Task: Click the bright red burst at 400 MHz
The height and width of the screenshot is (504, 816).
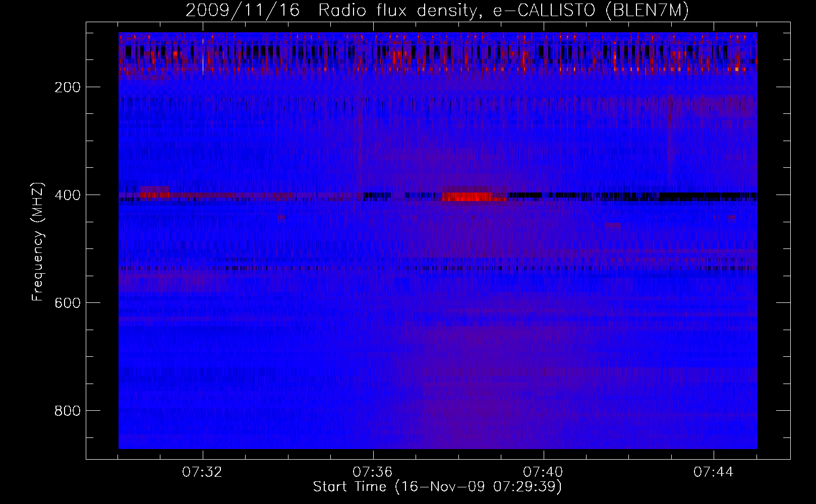Action: (474, 195)
